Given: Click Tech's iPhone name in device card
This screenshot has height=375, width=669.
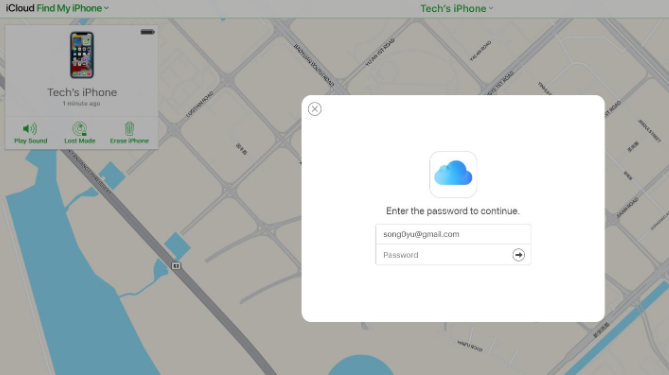Looking at the screenshot, I should coord(82,92).
